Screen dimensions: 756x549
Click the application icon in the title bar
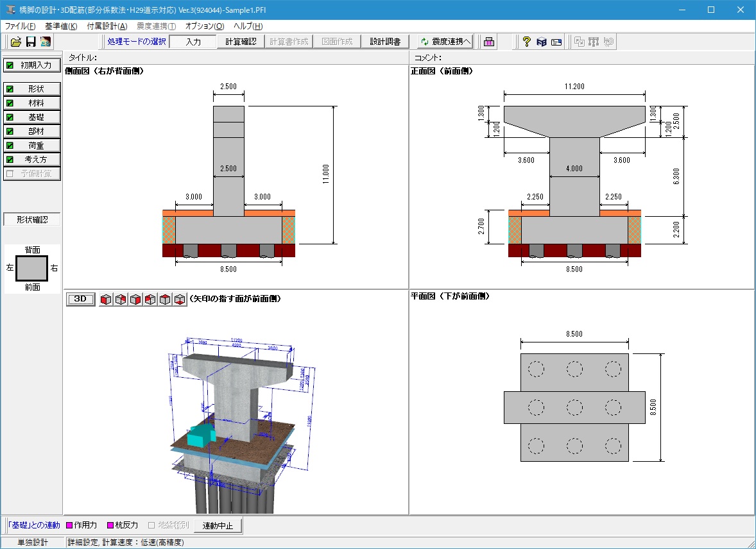[10, 10]
